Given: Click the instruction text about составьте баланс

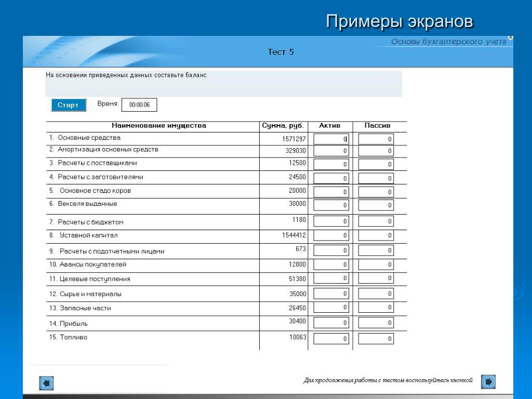Looking at the screenshot, I should point(126,75).
